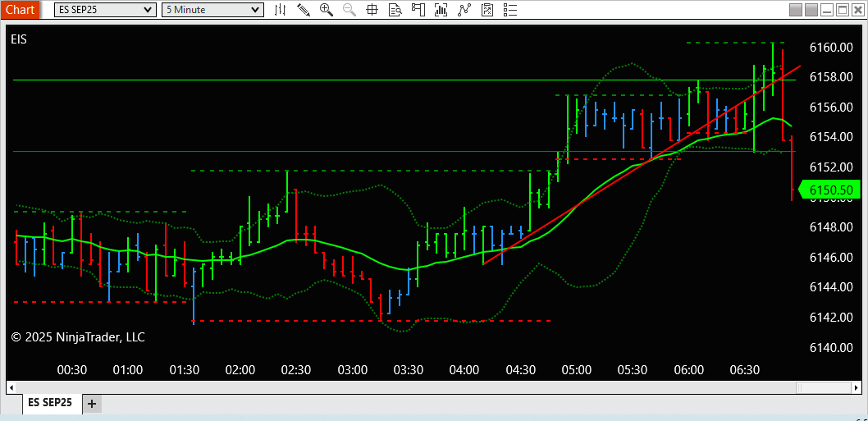The height and width of the screenshot is (421, 868).
Task: Click the 03:30 time axis label
Action: tap(408, 369)
